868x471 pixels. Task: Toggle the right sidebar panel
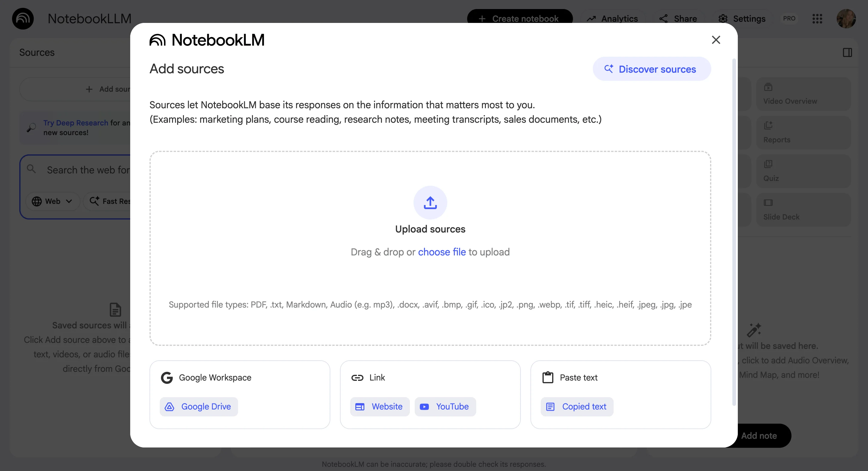(x=848, y=52)
